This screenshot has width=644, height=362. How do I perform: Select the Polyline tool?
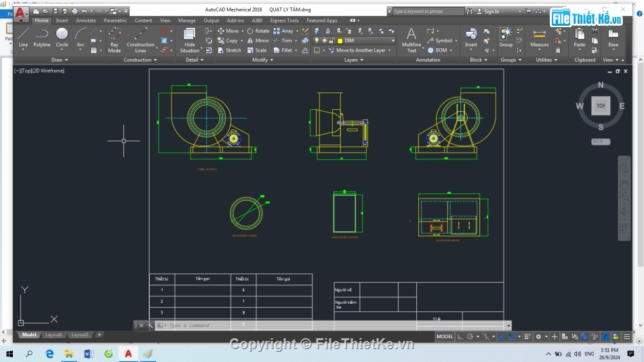click(x=41, y=37)
